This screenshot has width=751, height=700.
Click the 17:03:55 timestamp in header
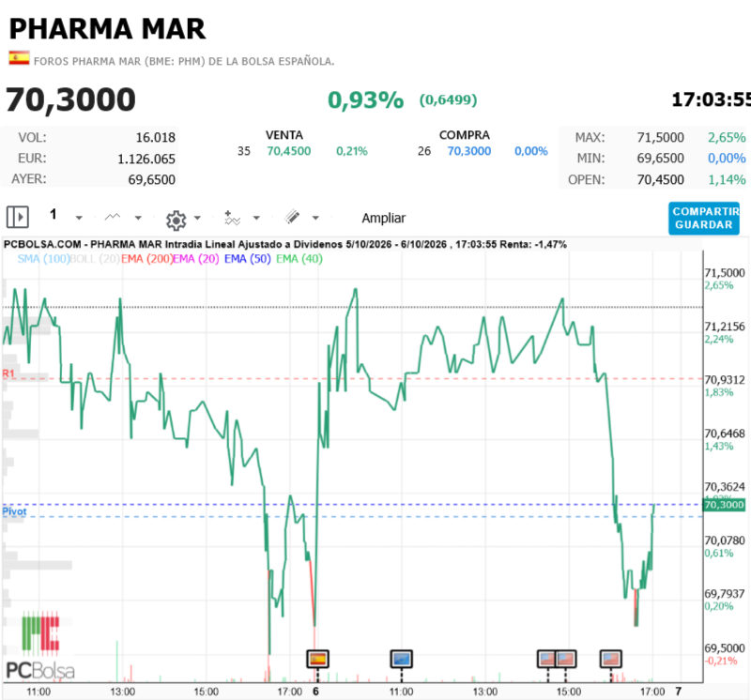coord(712,99)
